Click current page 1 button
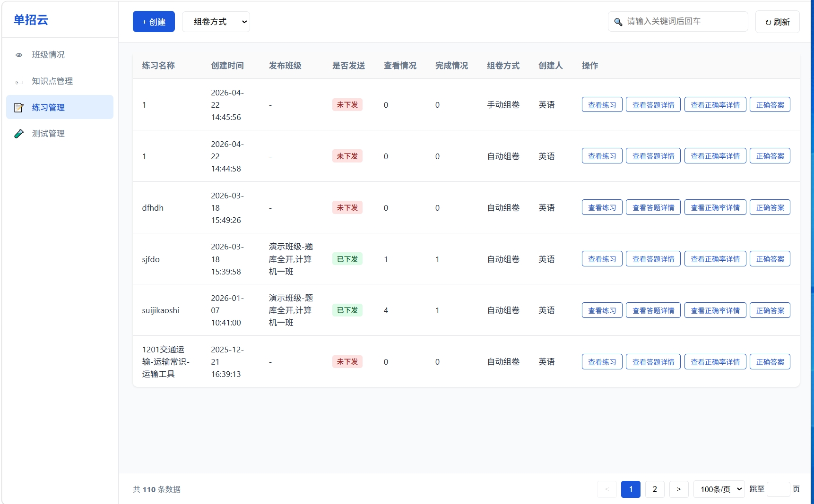Screen dimensions: 814x504 point(631,489)
